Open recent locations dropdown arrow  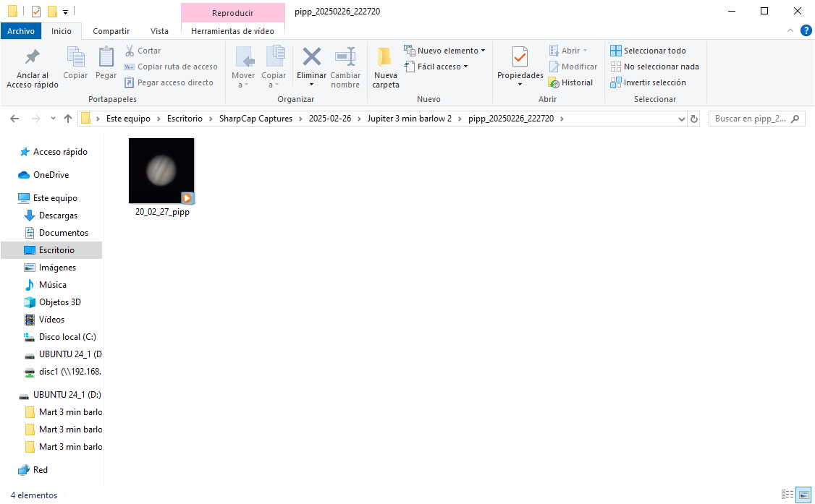click(x=53, y=119)
